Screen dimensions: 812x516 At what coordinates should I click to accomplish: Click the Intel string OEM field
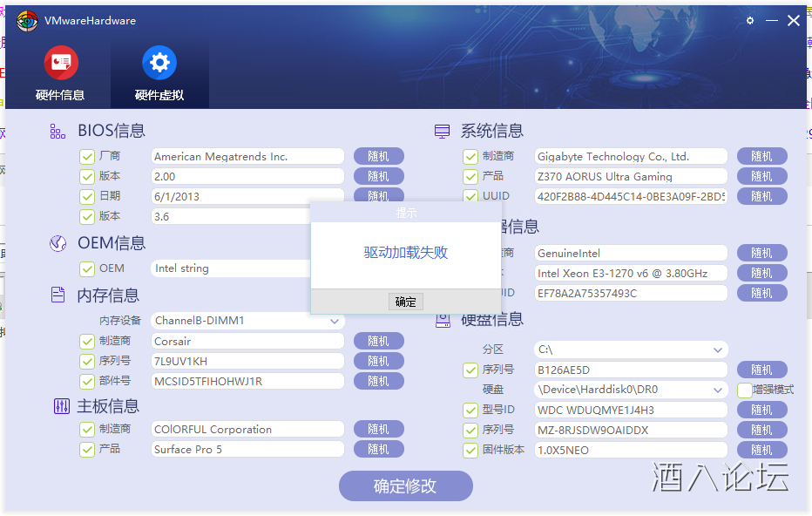pos(231,268)
